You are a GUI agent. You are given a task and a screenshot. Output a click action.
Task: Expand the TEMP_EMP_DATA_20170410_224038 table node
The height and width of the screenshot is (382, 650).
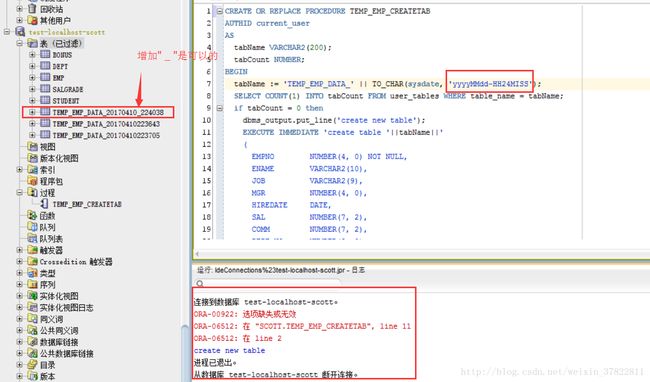click(x=32, y=112)
